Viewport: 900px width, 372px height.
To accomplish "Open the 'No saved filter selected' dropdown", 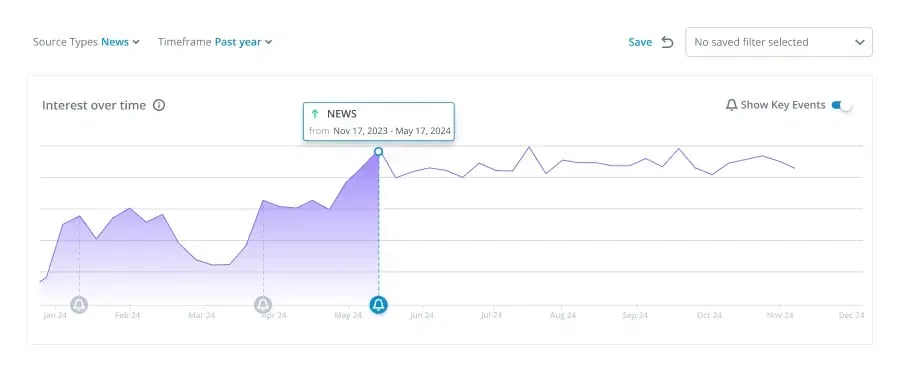I will [x=779, y=42].
